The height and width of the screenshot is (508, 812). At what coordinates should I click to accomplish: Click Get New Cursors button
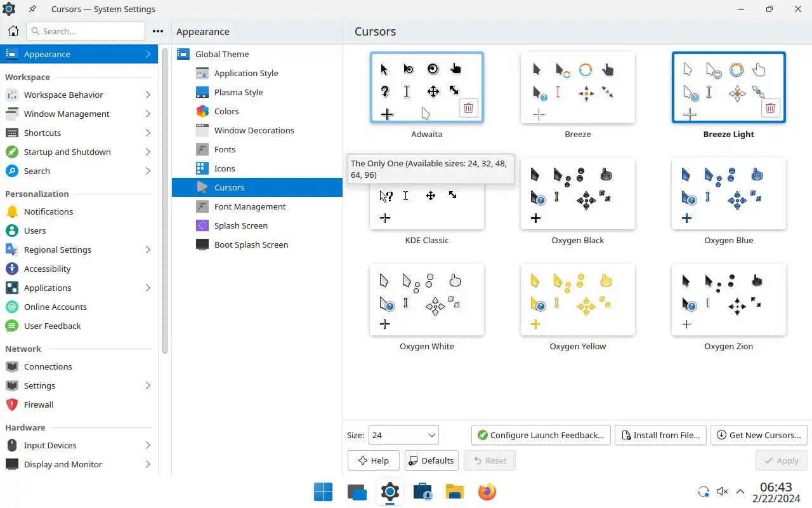[x=759, y=435]
